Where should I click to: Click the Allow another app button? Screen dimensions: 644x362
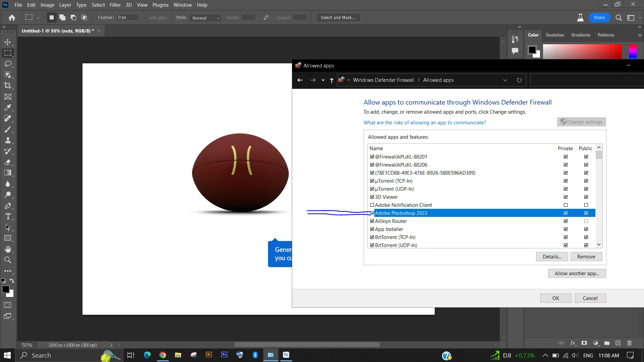pos(577,274)
